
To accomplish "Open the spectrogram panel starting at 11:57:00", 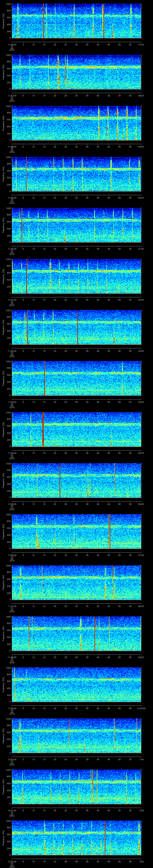I will click(76, 583).
